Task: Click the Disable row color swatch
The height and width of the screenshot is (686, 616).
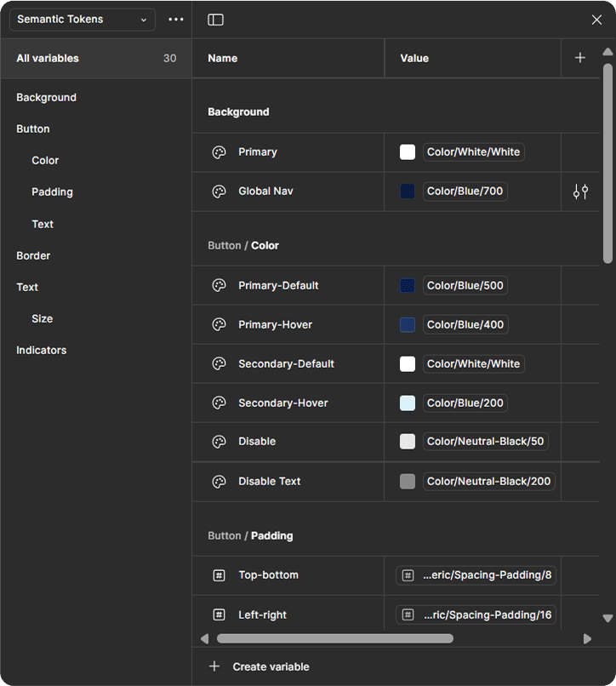Action: tap(408, 442)
